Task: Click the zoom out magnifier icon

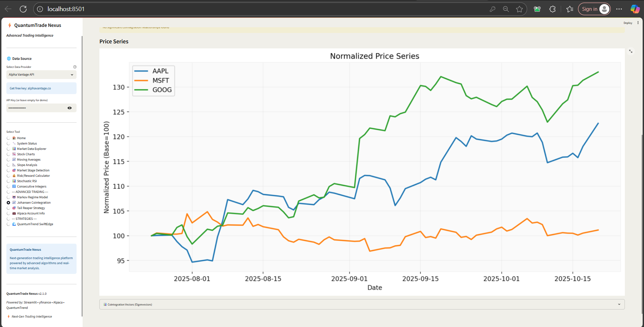Action: (x=506, y=9)
